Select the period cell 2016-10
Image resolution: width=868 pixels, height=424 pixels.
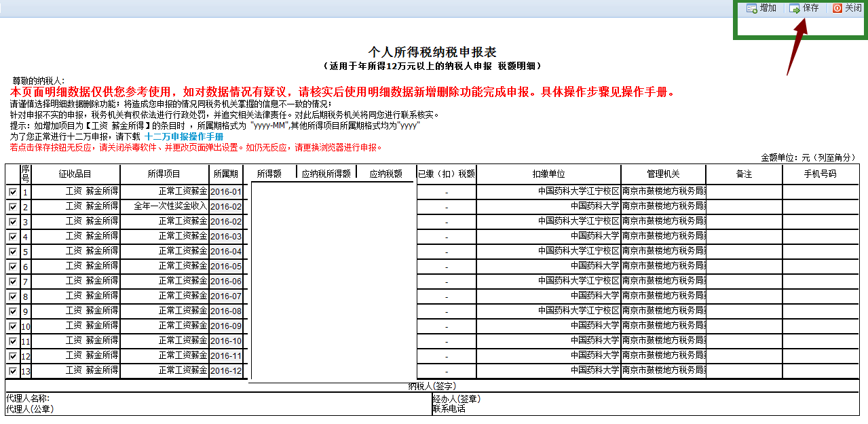(226, 341)
